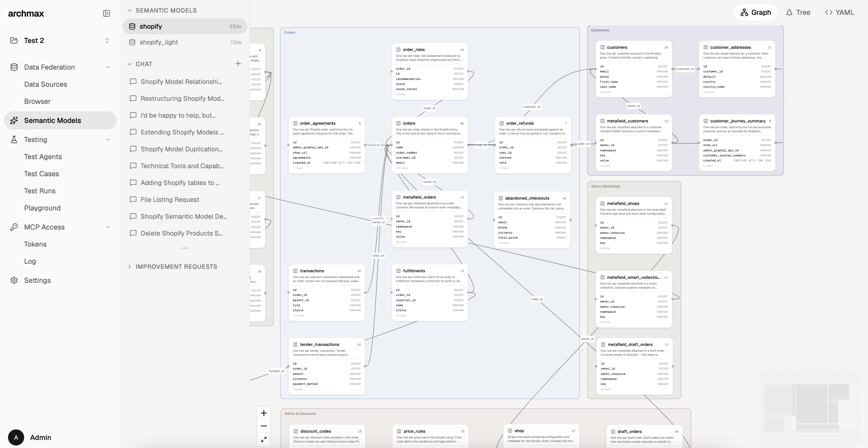Viewport: 868px width, 448px height.
Task: Click the database icon next to shopify
Action: pyautogui.click(x=132, y=26)
